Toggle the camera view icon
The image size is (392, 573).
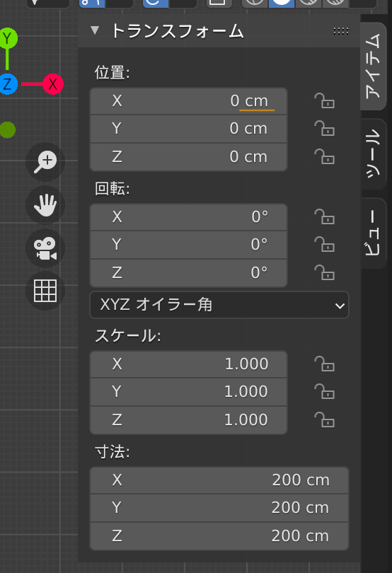45,248
